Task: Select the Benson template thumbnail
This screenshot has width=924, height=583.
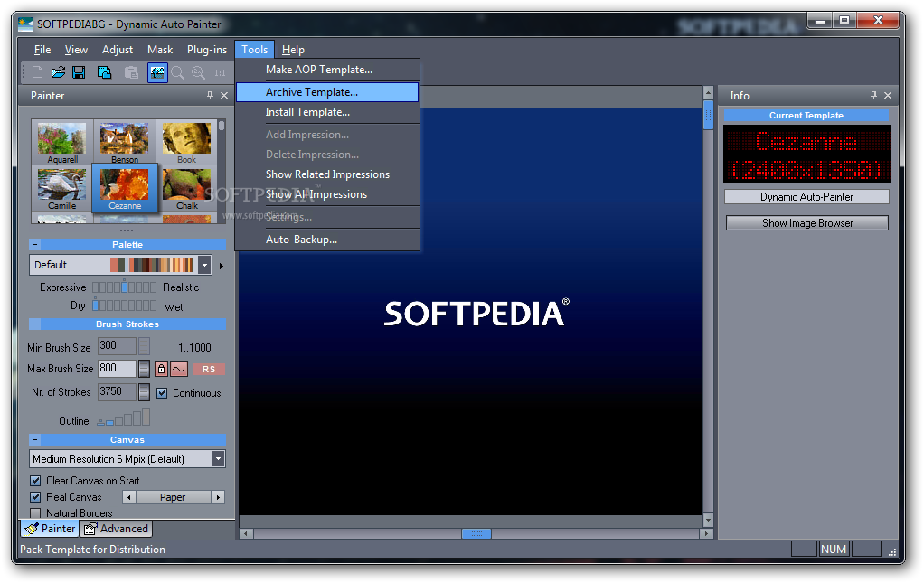Action: (125, 143)
